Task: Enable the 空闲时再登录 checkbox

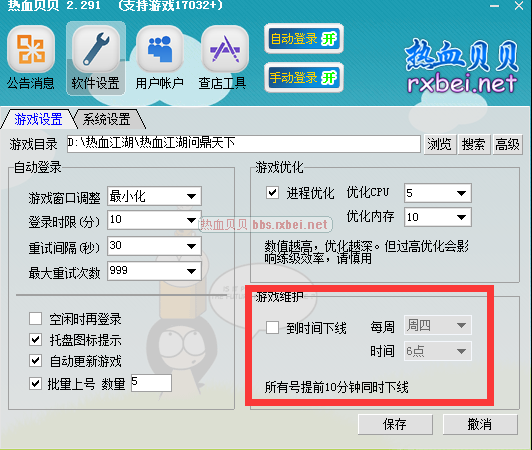Action: (36, 319)
